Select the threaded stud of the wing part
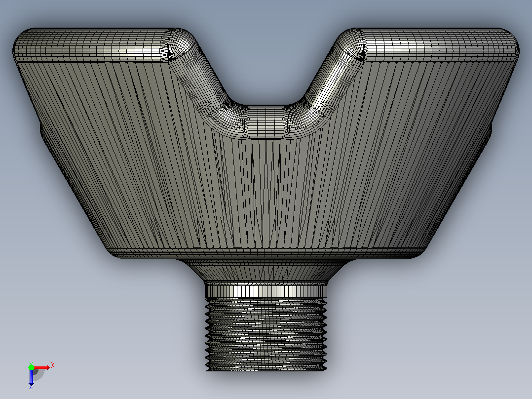Image resolution: width=532 pixels, height=399 pixels. 266,334
